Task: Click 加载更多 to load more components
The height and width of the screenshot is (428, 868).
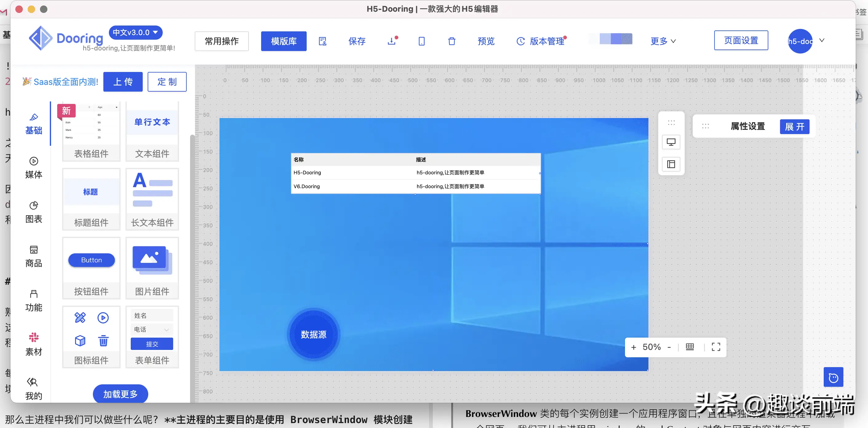Action: pos(120,394)
